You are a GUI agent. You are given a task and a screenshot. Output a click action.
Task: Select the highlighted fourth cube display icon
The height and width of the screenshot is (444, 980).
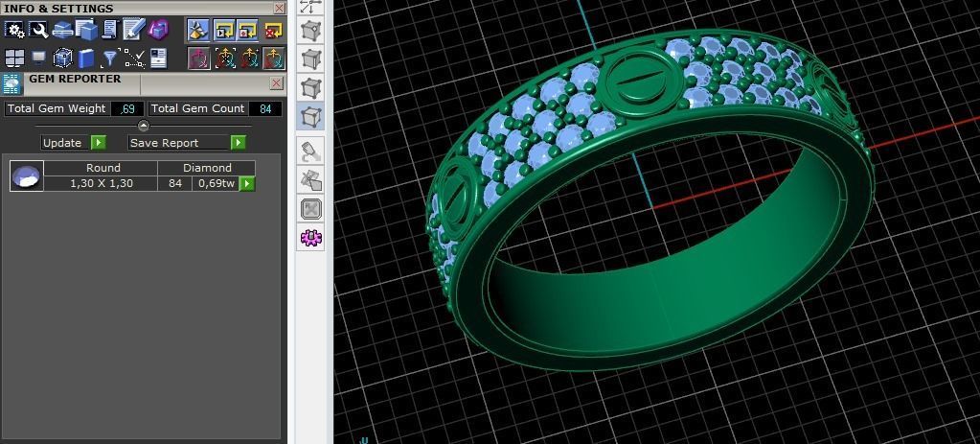[x=311, y=116]
